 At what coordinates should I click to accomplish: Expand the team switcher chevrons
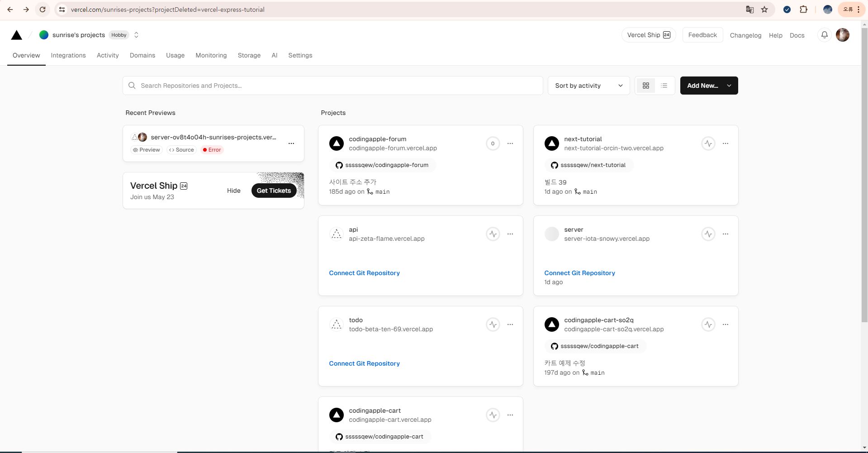pyautogui.click(x=136, y=35)
